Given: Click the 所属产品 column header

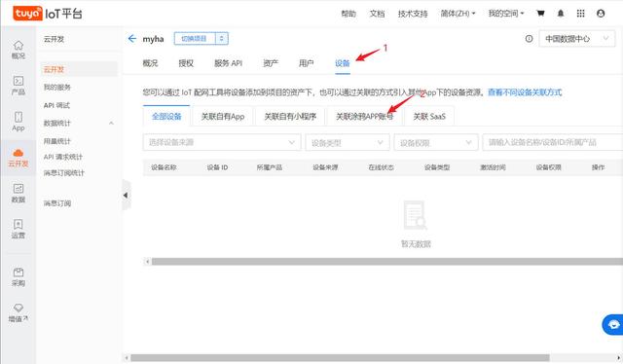Looking at the screenshot, I should (x=270, y=167).
